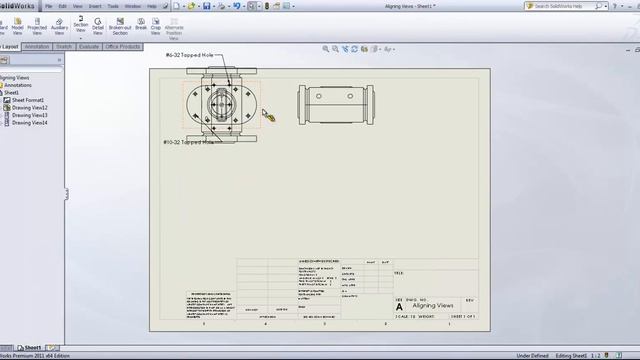The image size is (640, 360).
Task: Undo the last action
Action: (236, 6)
